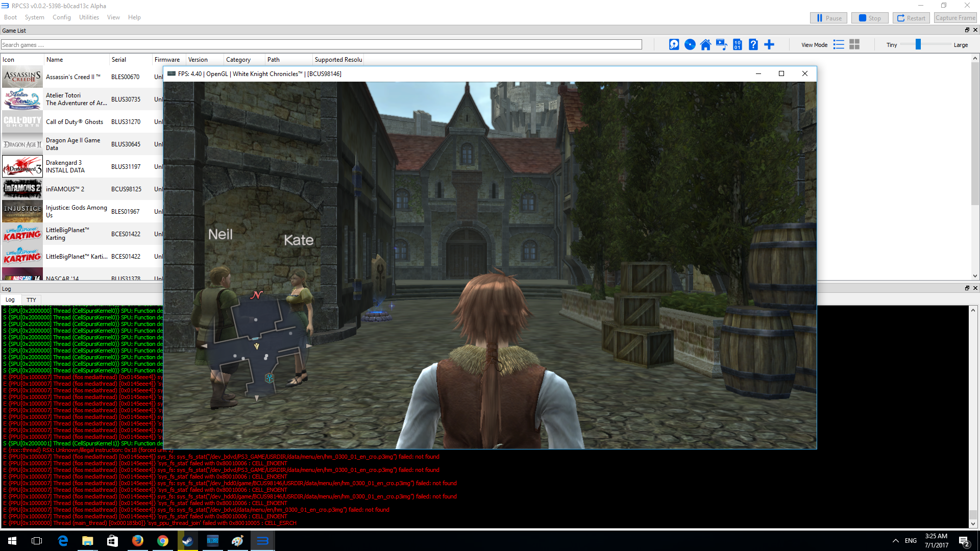Click the Stop button
Screen dimensions: 980x551
pyautogui.click(x=870, y=18)
